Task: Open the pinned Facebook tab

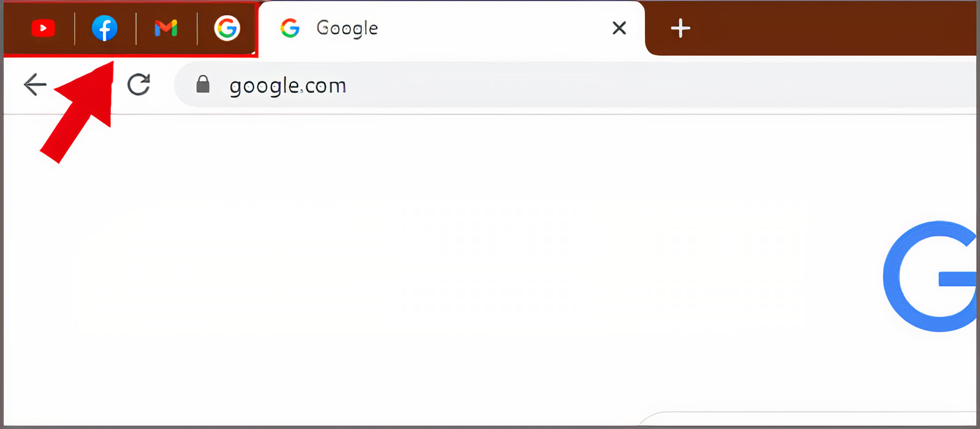Action: (x=105, y=28)
